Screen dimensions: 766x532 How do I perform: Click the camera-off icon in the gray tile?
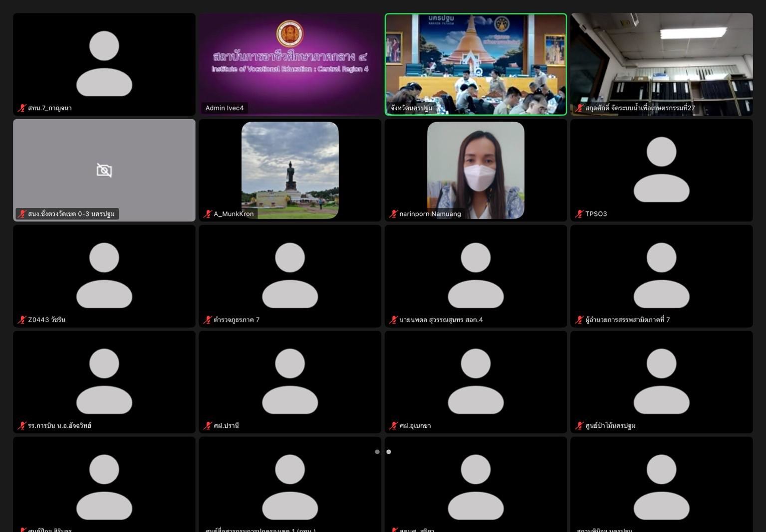tap(104, 171)
